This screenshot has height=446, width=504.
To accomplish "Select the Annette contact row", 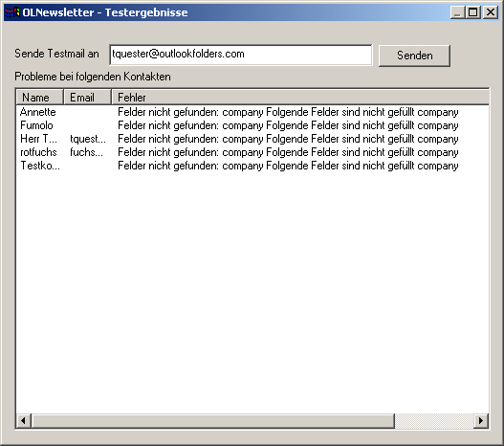I will pyautogui.click(x=252, y=112).
